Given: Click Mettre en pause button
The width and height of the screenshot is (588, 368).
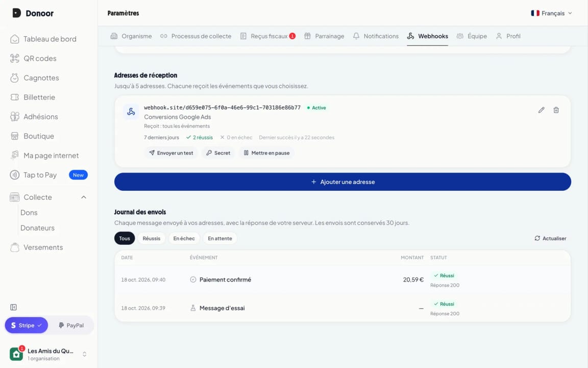Looking at the screenshot, I should pyautogui.click(x=266, y=153).
